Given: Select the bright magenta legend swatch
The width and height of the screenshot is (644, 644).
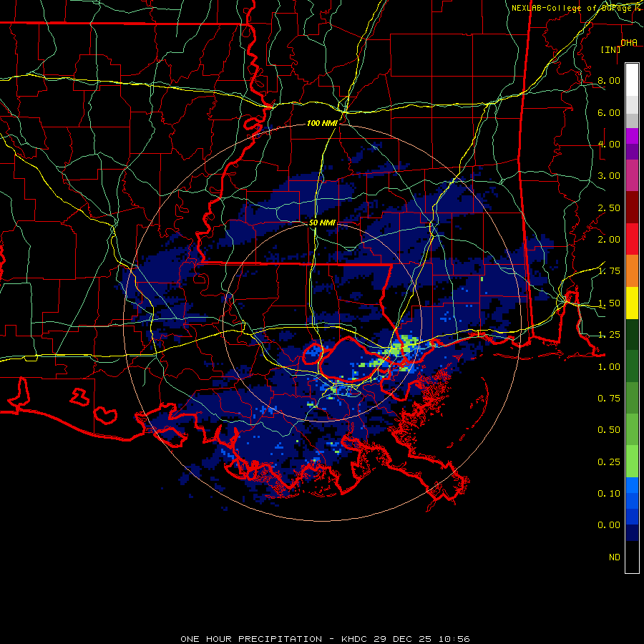Looking at the screenshot, I should point(632,136).
